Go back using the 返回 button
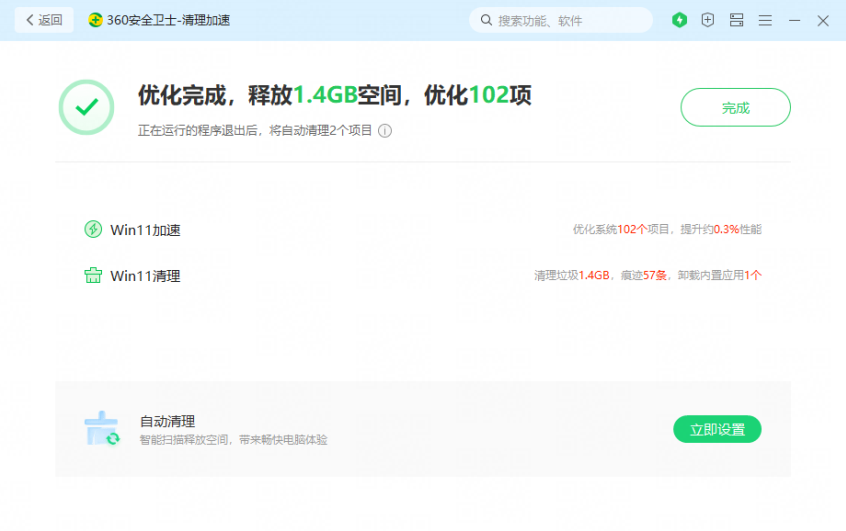The height and width of the screenshot is (531, 846). (x=44, y=20)
